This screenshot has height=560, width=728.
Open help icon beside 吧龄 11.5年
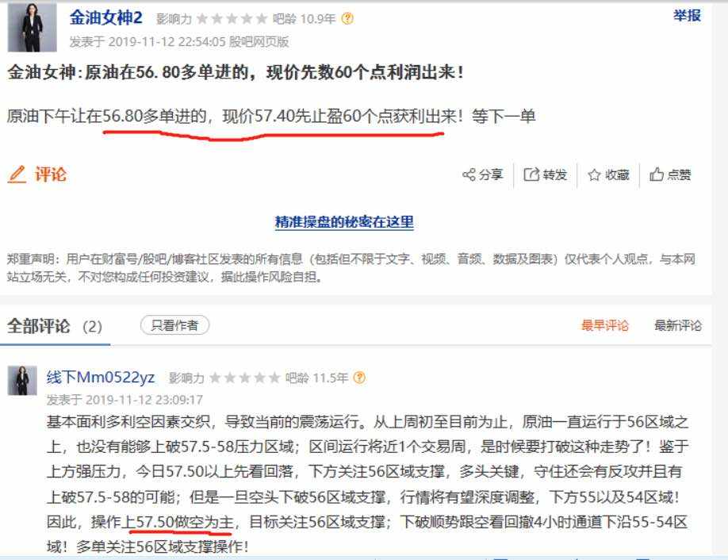pyautogui.click(x=359, y=378)
